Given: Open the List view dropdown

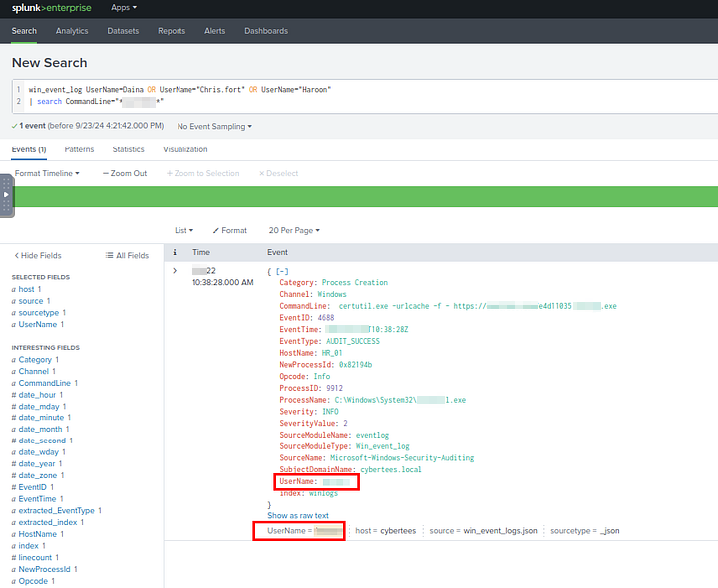Looking at the screenshot, I should coord(183,230).
